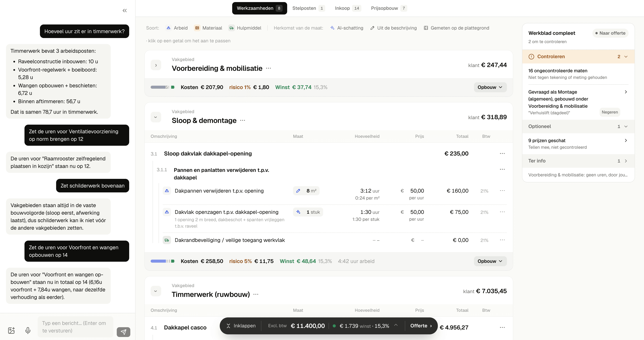Click the Naar offerte button

610,33
